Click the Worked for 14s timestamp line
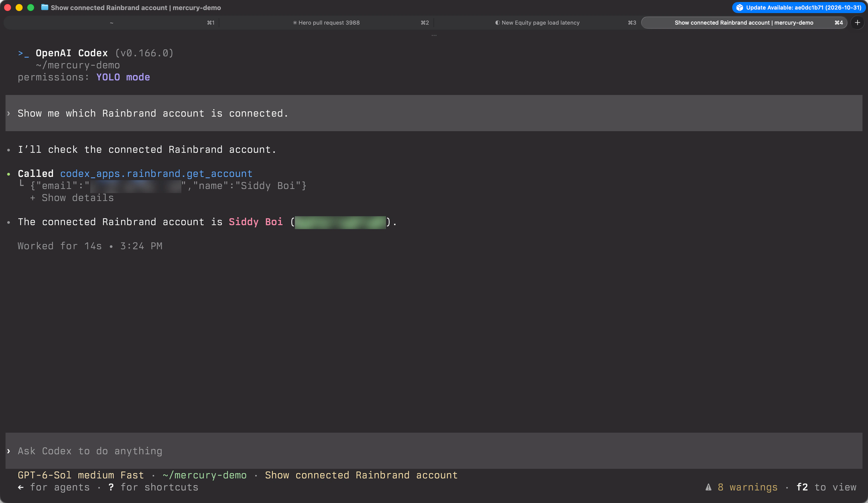 (90, 246)
